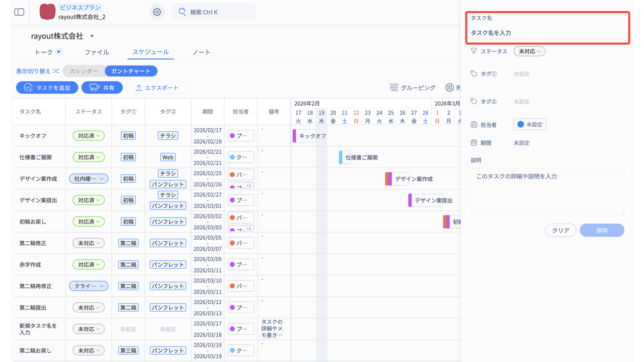Click the columns icon beside grouping
The height and width of the screenshot is (362, 644).
pos(449,87)
